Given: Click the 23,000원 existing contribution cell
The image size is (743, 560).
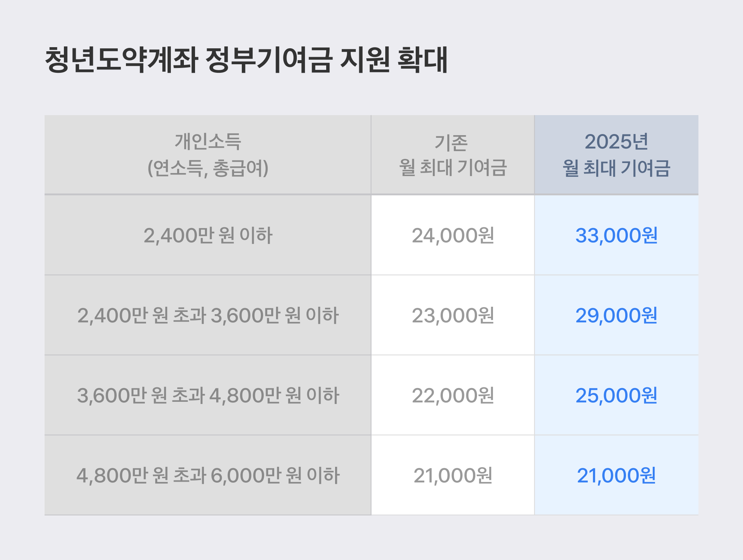Looking at the screenshot, I should [x=452, y=315].
